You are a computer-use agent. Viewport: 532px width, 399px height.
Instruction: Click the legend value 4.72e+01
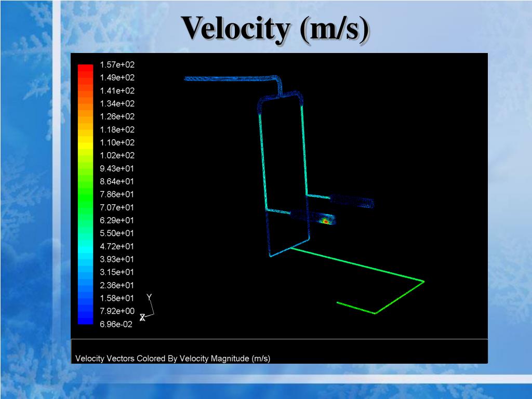tap(117, 246)
